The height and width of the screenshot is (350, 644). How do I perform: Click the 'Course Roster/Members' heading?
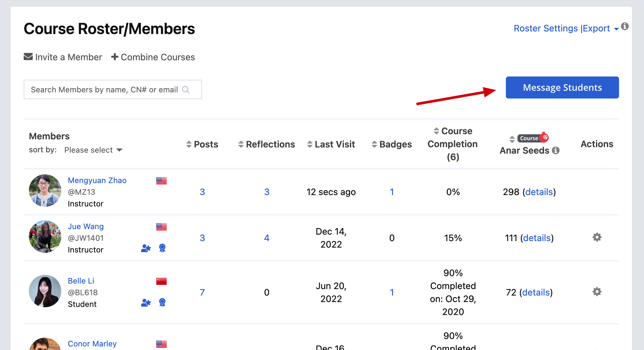[109, 29]
